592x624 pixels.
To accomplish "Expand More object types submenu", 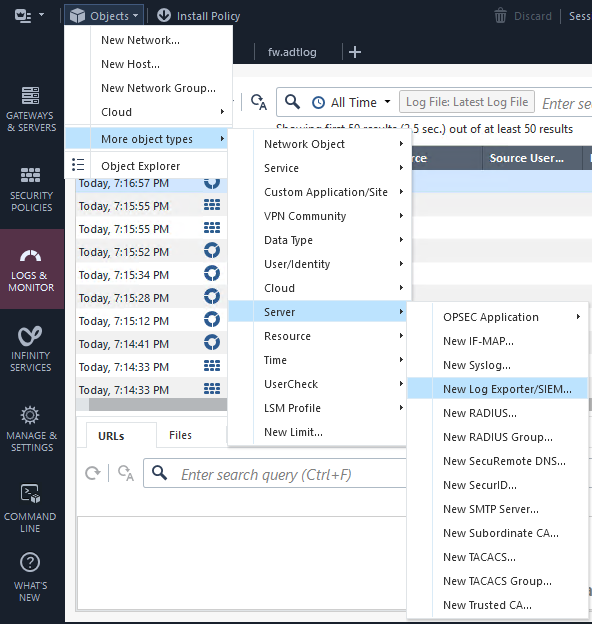I will (146, 139).
